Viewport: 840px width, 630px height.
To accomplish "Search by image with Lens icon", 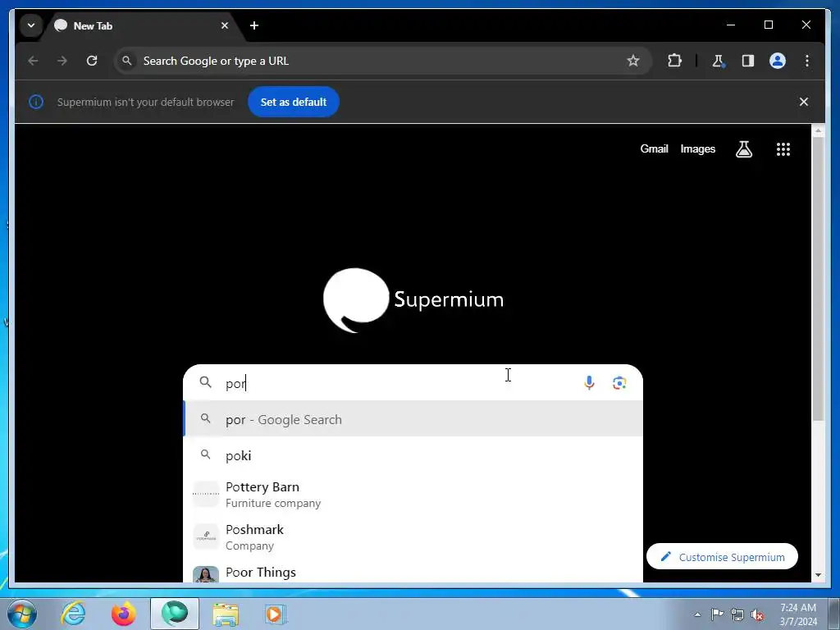I will tap(619, 382).
